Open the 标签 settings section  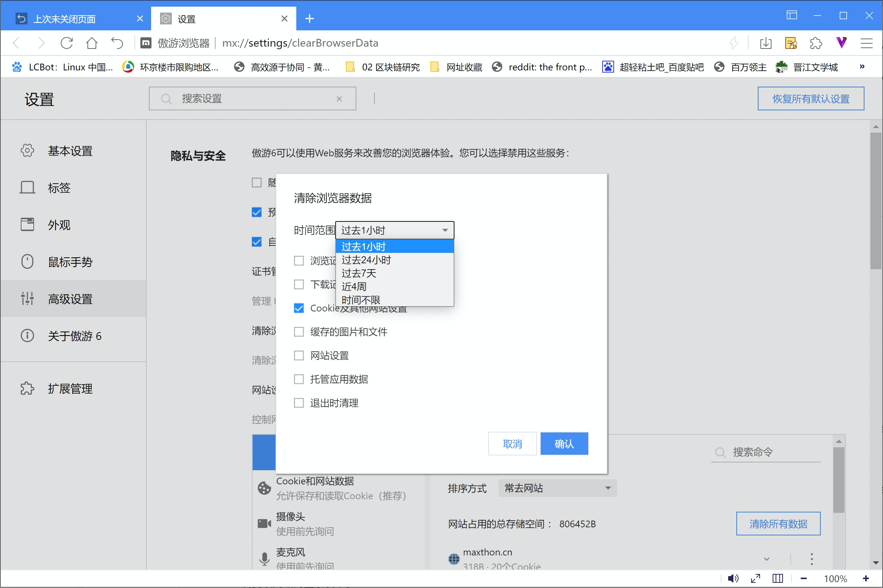click(x=73, y=187)
